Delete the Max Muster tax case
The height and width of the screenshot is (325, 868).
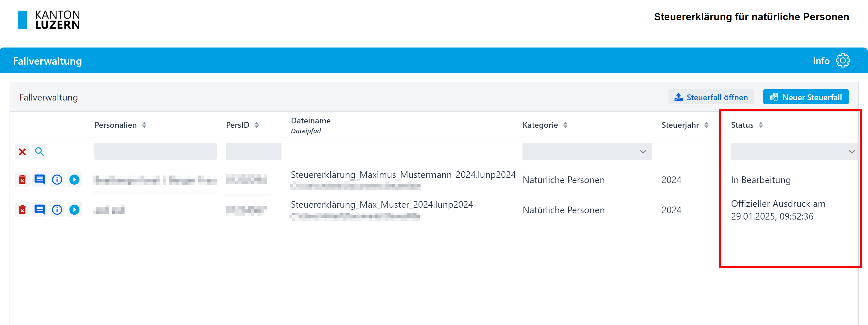22,210
